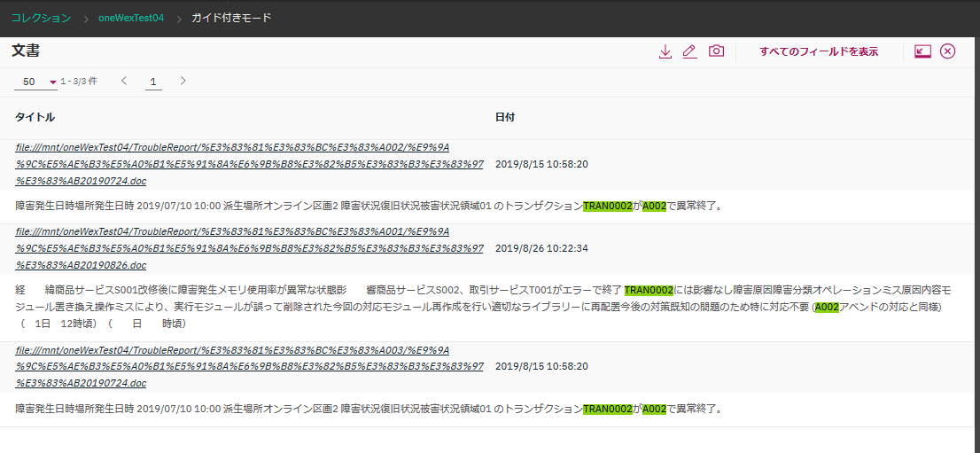Click highlighted TRAN0002 in the A001 document snippet

point(649,290)
